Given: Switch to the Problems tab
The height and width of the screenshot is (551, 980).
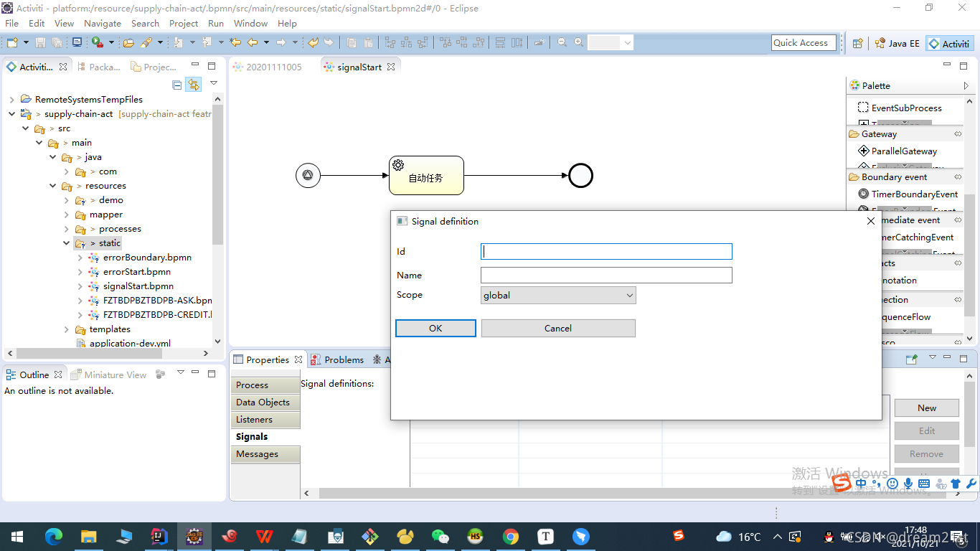Looking at the screenshot, I should pos(337,359).
